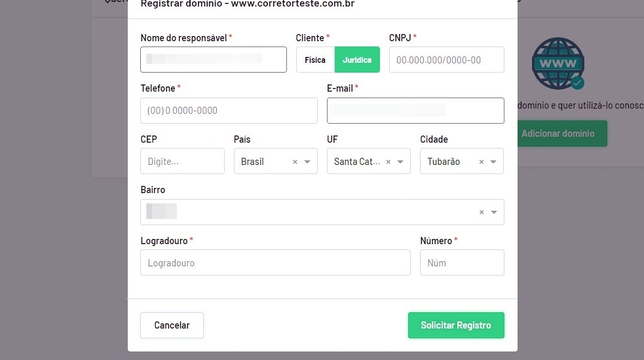The height and width of the screenshot is (360, 644).
Task: Focus the Nome do responsável field
Action: pos(214,60)
